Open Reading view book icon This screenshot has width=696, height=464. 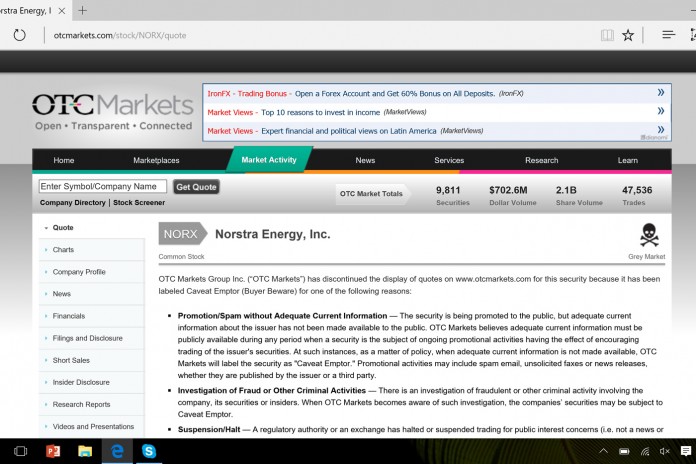[607, 35]
